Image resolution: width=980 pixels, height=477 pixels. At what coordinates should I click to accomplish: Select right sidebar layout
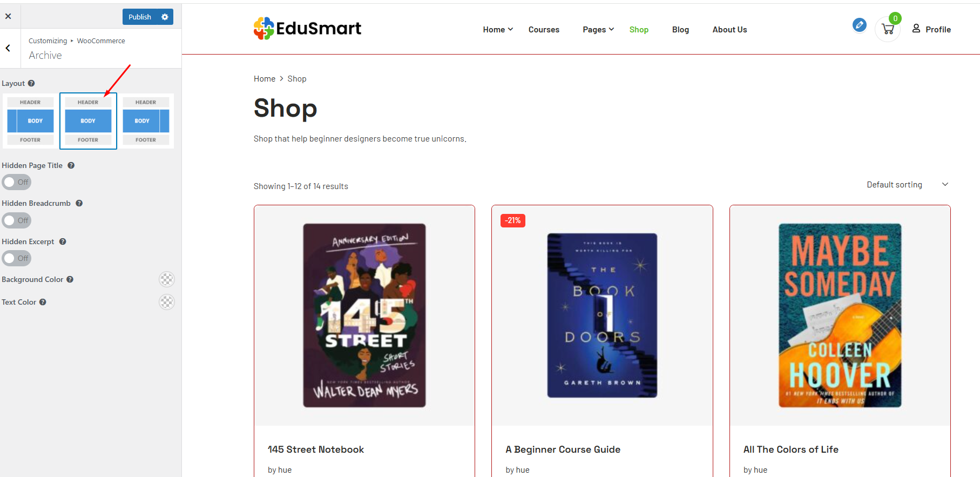[146, 121]
